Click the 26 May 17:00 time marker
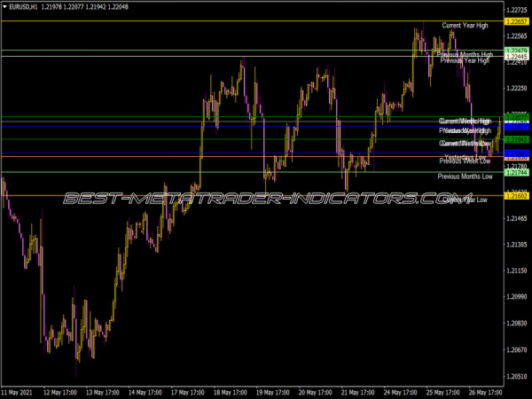 click(486, 390)
